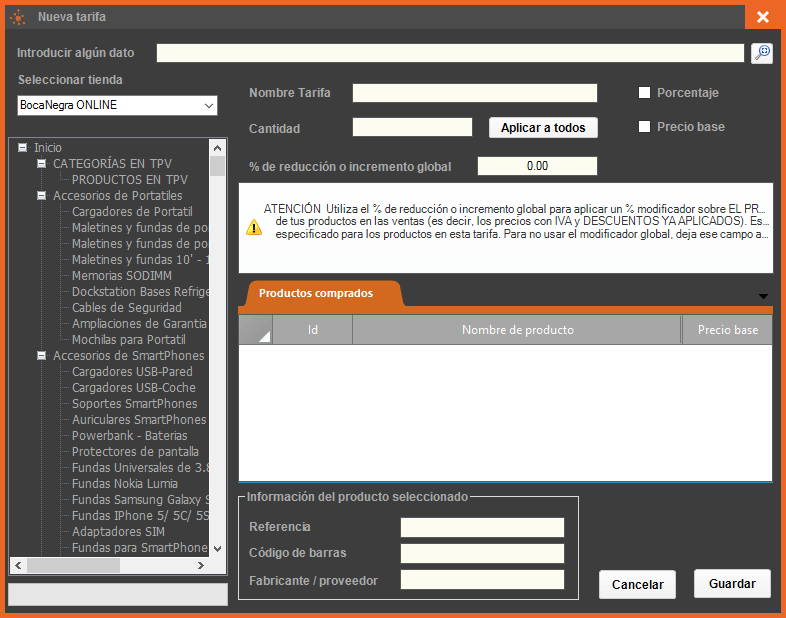Click the Aplicar a todos button
The height and width of the screenshot is (618, 786).
(543, 128)
